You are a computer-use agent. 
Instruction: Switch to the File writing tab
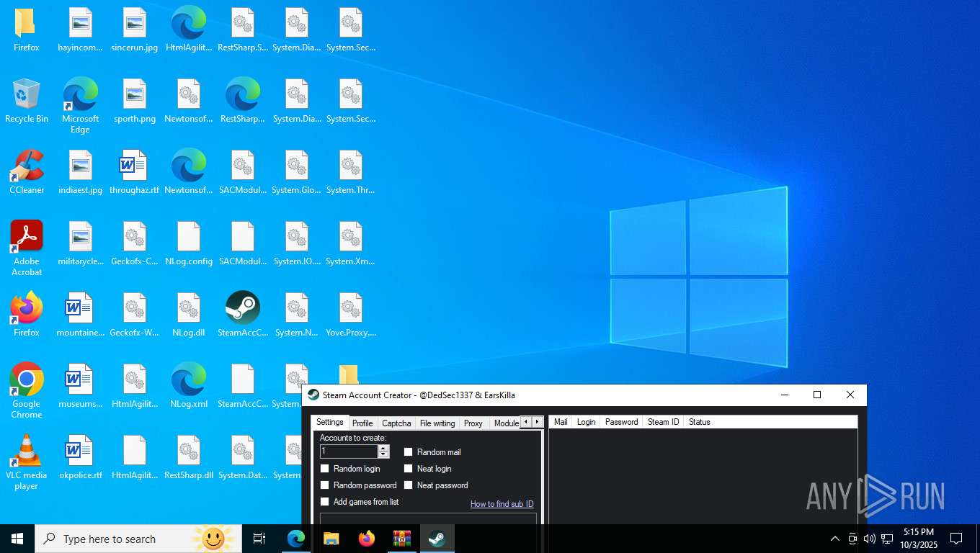pos(437,423)
